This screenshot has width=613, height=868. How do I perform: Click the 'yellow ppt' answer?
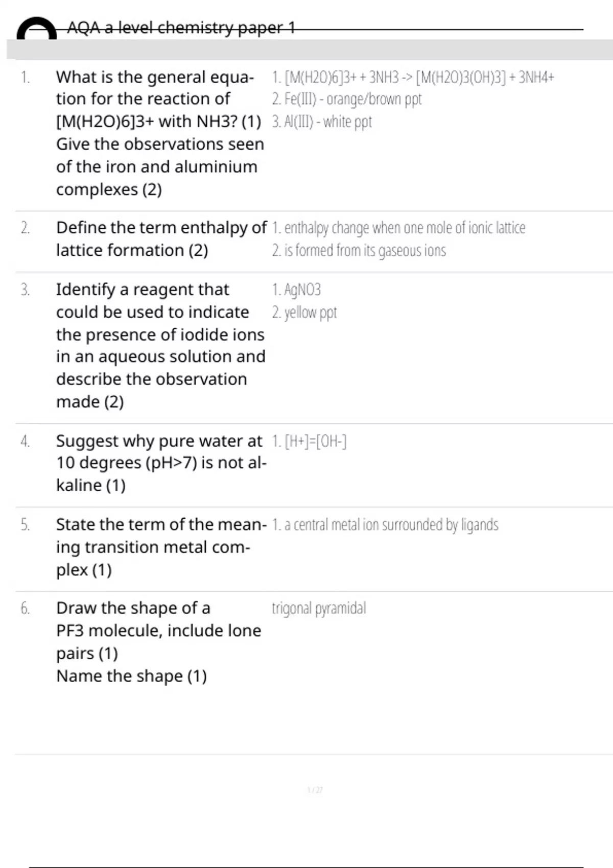pos(304,312)
